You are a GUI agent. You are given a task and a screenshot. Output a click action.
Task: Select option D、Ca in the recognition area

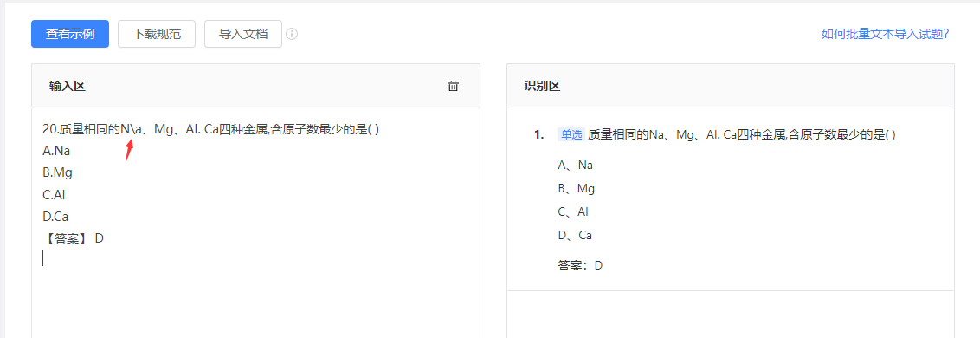(x=575, y=236)
